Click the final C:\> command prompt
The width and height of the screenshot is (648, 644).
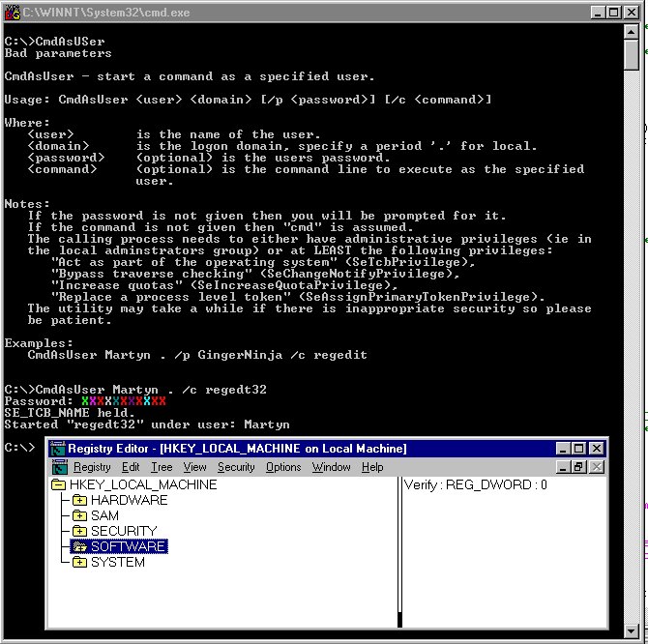[20, 448]
